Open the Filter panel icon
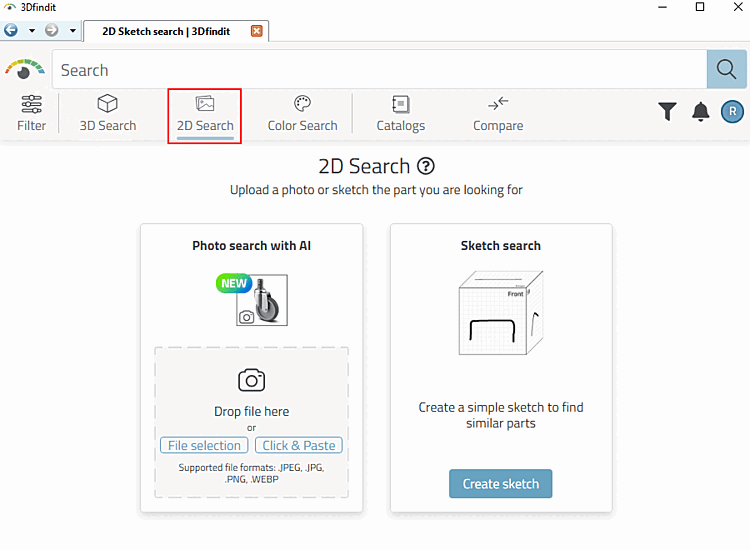Viewport: 750px width, 550px height. tap(31, 113)
